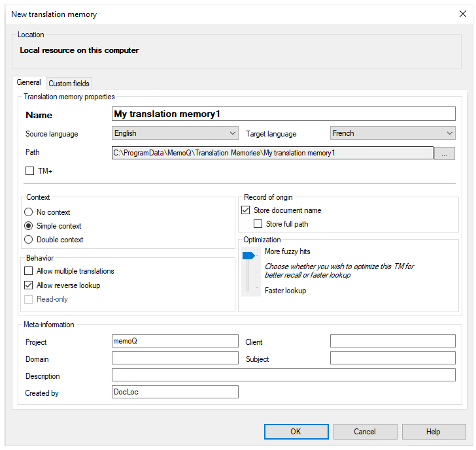Click the 'More fuzzy hits' label
This screenshot has width=476, height=450.
288,251
